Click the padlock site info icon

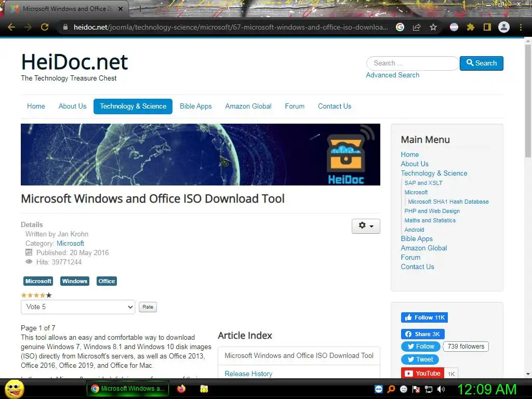pyautogui.click(x=65, y=27)
